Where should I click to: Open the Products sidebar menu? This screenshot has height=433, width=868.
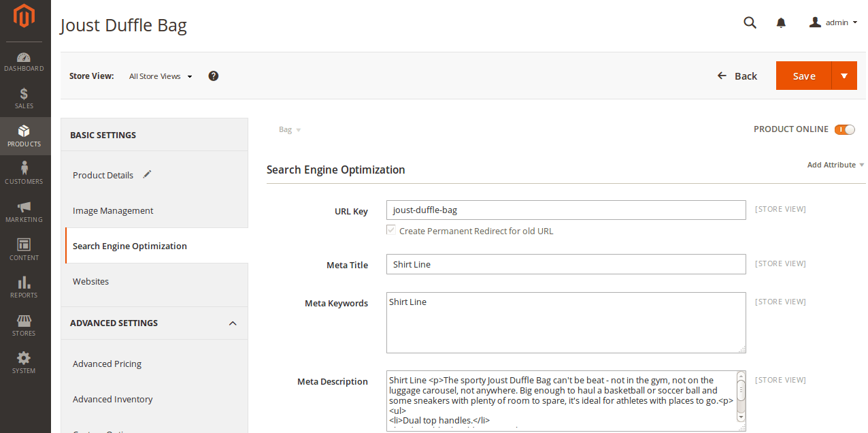[24, 136]
